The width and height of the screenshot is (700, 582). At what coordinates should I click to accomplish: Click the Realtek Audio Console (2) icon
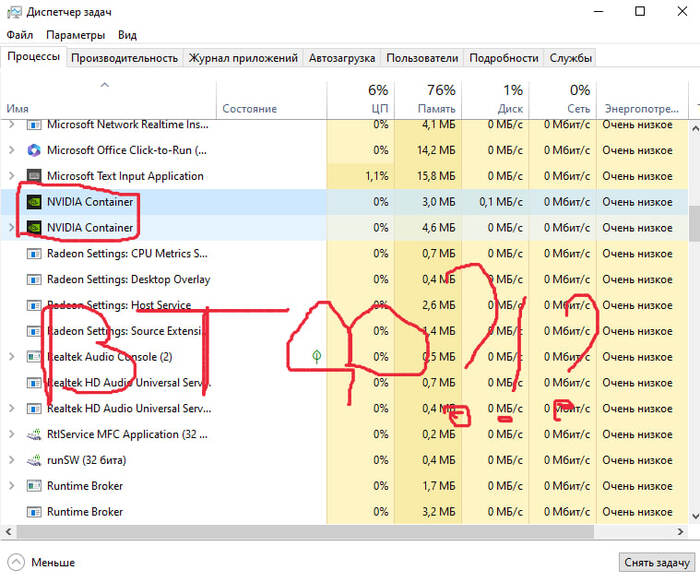point(34,357)
